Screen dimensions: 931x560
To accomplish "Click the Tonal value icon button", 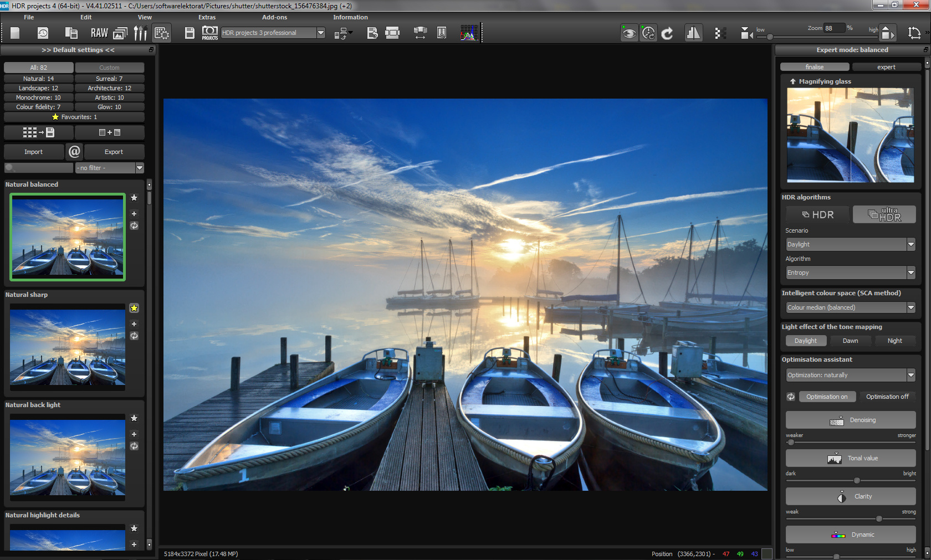I will click(851, 458).
